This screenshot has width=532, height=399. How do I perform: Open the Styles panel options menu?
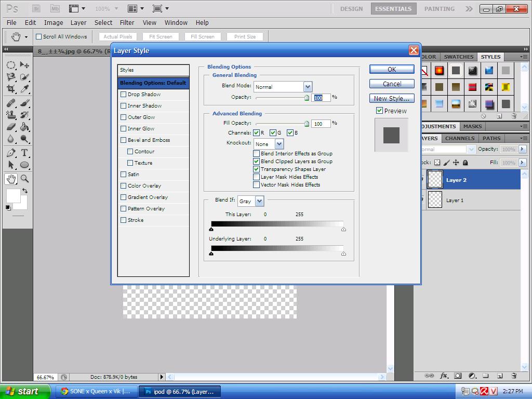pyautogui.click(x=524, y=57)
